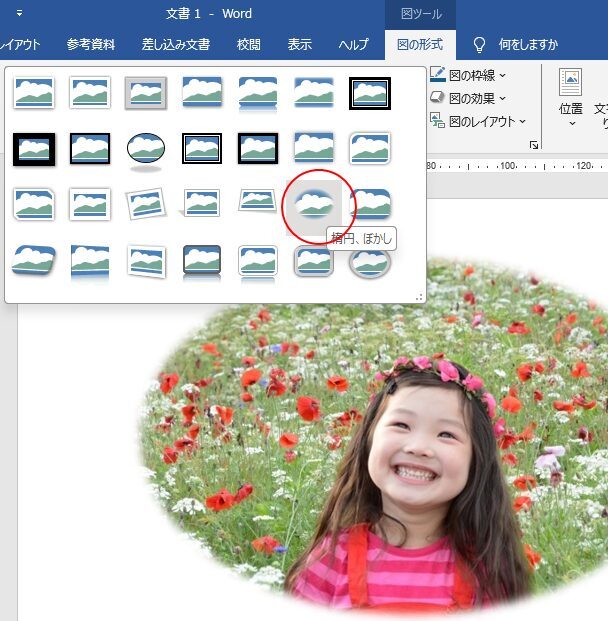Open the 図の効果 dropdown
Image resolution: width=608 pixels, height=621 pixels.
(x=468, y=98)
